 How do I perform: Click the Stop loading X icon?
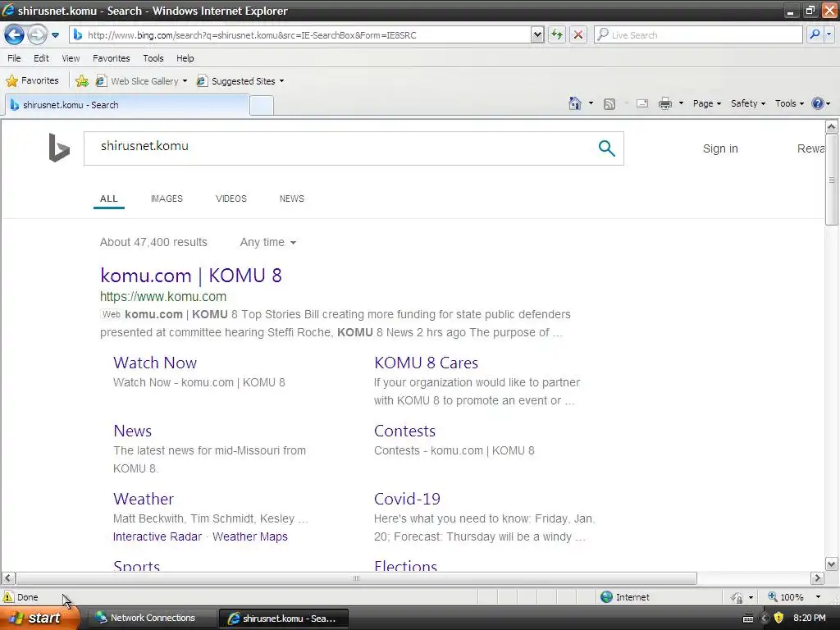click(578, 34)
